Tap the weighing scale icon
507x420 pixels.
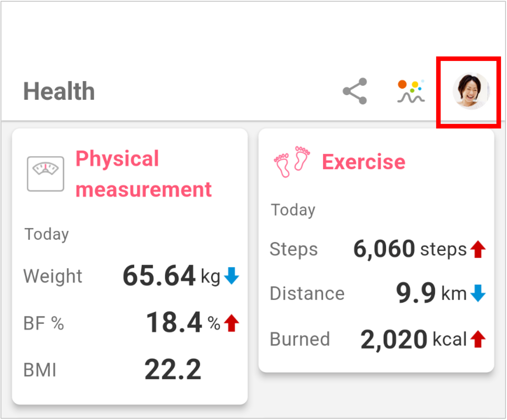click(46, 174)
